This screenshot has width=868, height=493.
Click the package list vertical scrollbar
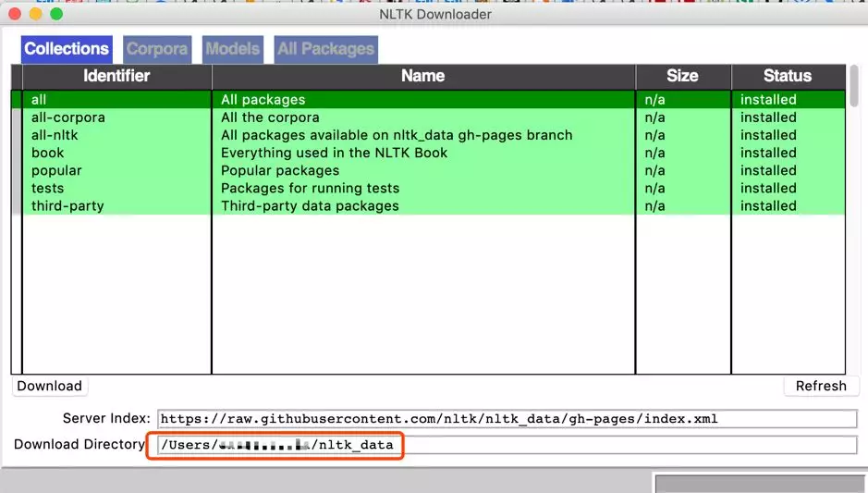tap(854, 86)
